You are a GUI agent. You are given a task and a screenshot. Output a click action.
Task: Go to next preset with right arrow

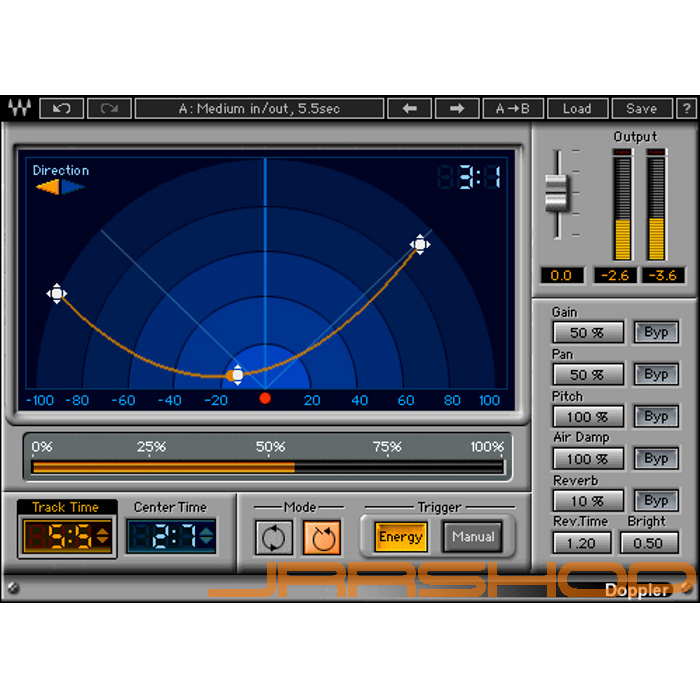pos(456,108)
